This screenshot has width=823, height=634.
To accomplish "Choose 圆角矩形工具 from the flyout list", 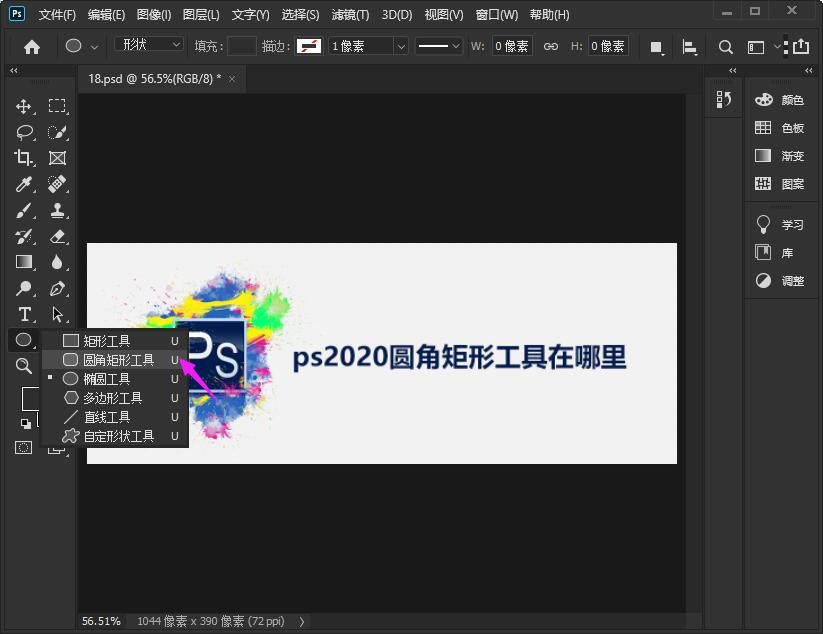I will point(116,359).
